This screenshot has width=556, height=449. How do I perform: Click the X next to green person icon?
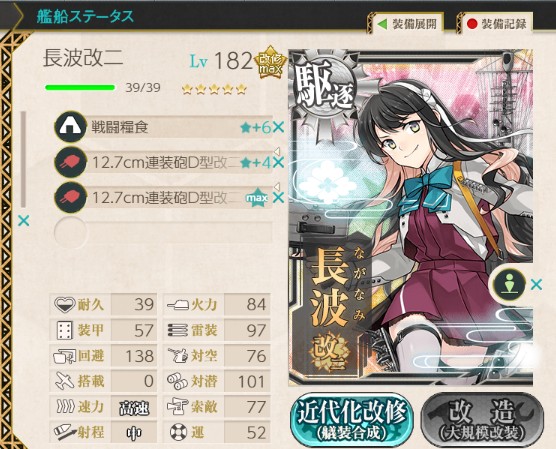[x=536, y=284]
